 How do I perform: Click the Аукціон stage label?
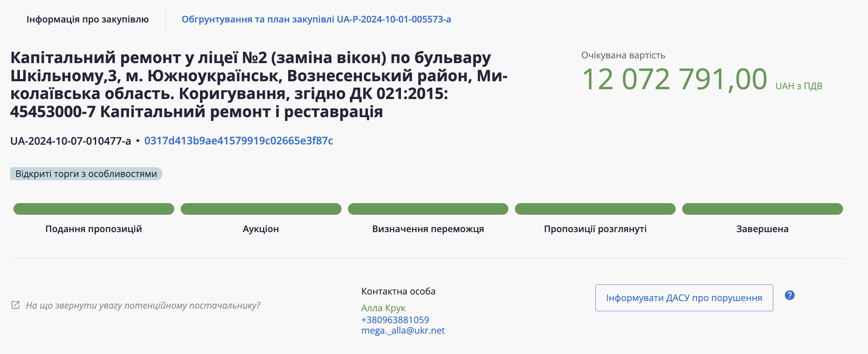pos(261,229)
